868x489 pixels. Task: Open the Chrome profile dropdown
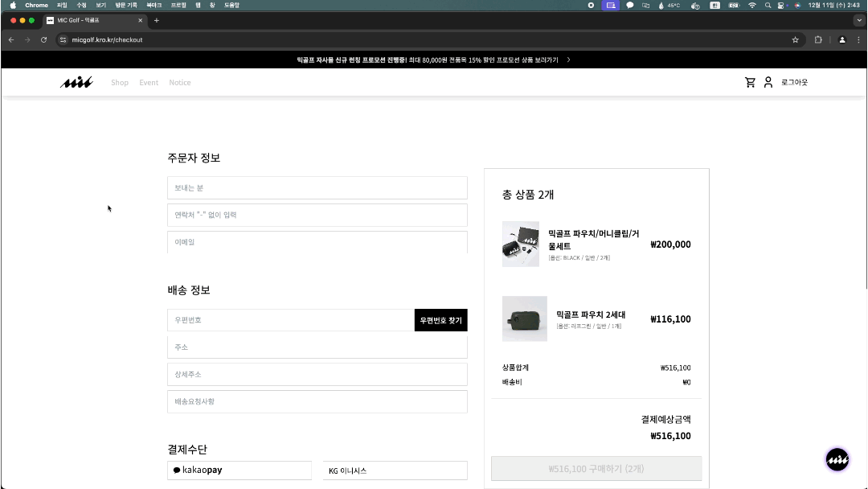pos(841,39)
